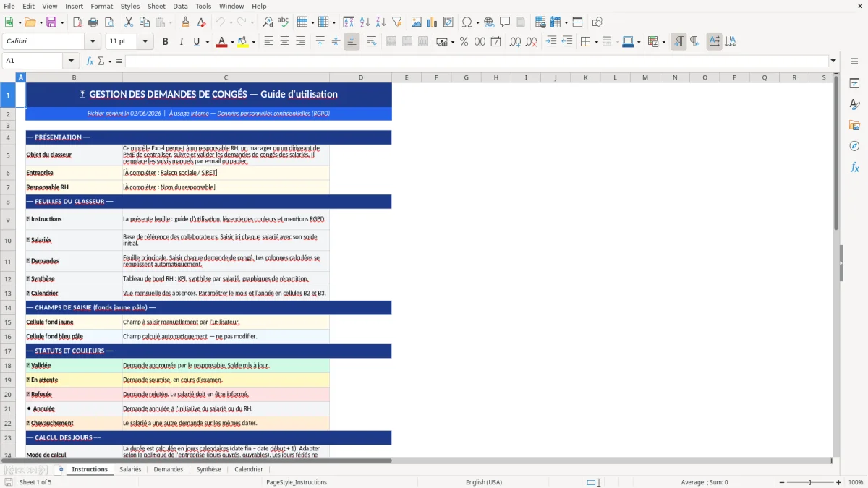
Task: Open sidebar Properties panel
Action: click(854, 83)
